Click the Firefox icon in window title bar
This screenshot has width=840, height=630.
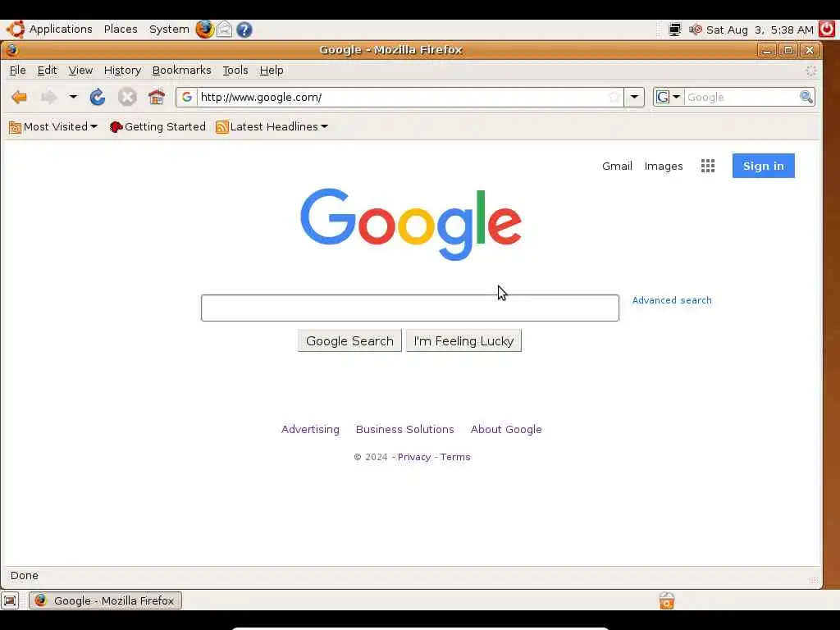(x=11, y=50)
